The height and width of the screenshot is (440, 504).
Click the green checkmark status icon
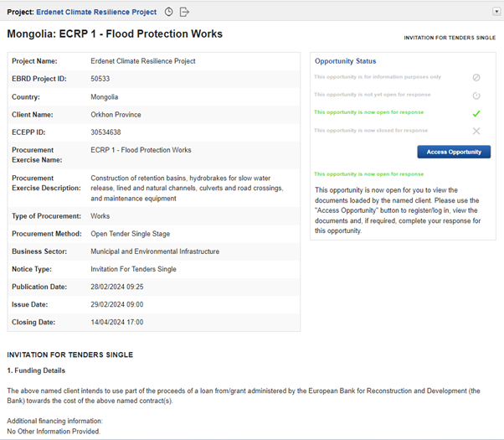[476, 112]
